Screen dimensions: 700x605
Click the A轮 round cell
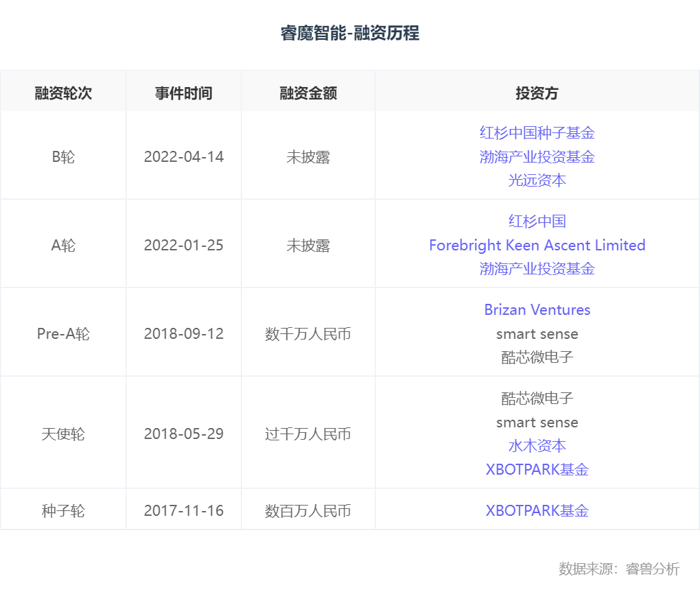click(63, 245)
